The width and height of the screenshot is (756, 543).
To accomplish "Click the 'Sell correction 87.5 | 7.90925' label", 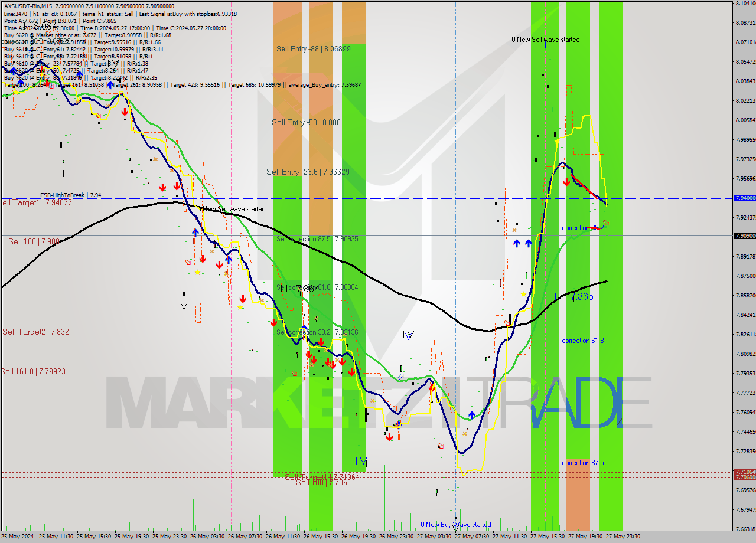I will 317,239.
